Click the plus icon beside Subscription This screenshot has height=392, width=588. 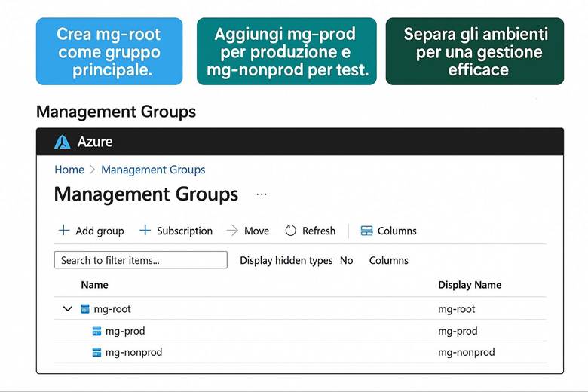(145, 231)
